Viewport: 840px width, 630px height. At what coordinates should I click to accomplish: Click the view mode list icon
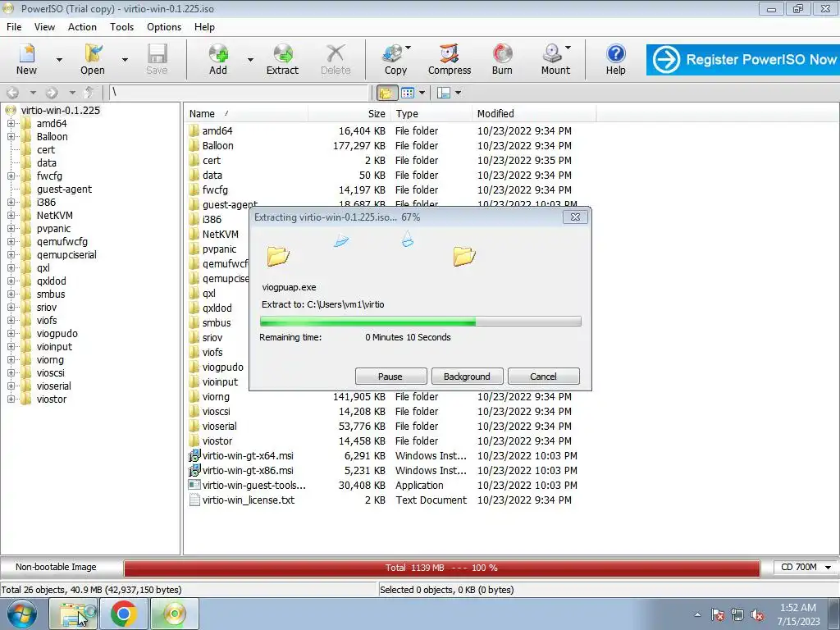point(408,93)
